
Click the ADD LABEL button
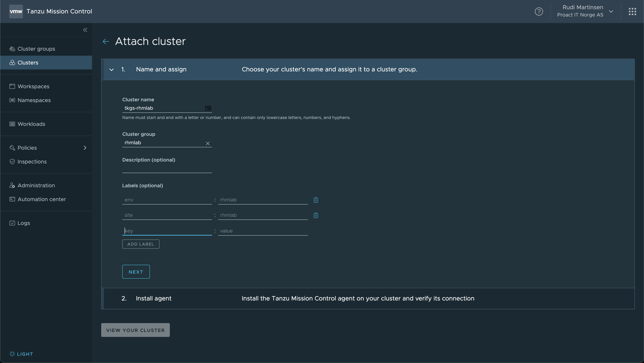coord(140,244)
